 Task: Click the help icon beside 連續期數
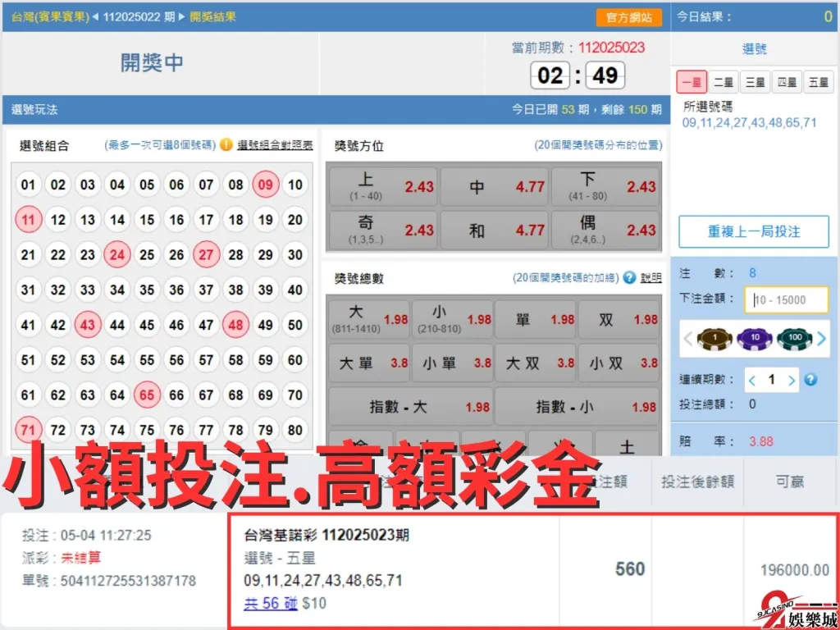tap(811, 380)
